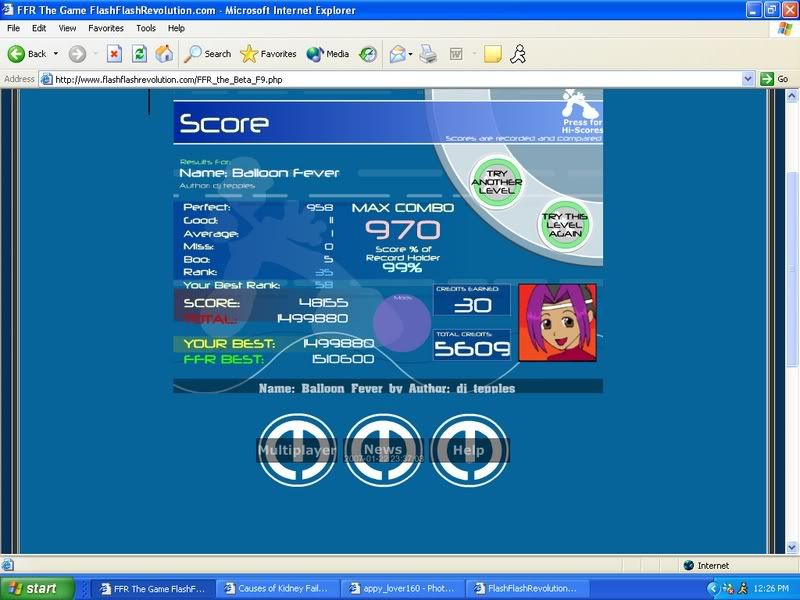Open the Help menu in menu bar
This screenshot has width=800, height=600.
point(176,28)
